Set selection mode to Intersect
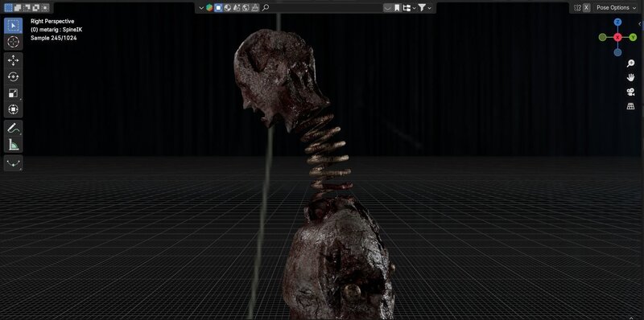644x320 pixels. pyautogui.click(x=45, y=7)
